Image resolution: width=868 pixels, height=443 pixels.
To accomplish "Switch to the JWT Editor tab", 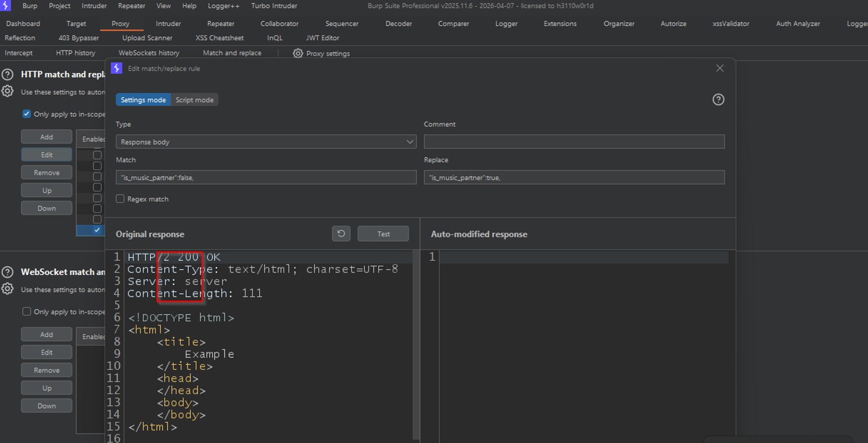I will 323,38.
